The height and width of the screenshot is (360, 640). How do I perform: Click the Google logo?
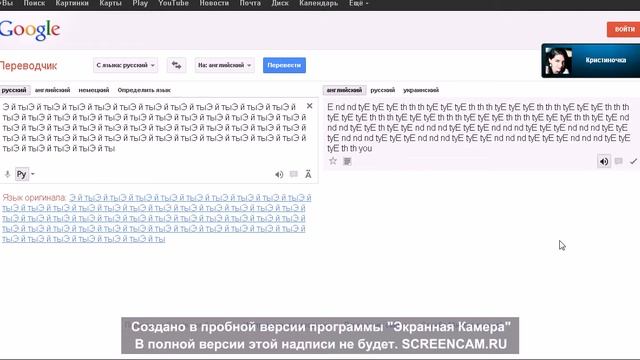tap(29, 30)
